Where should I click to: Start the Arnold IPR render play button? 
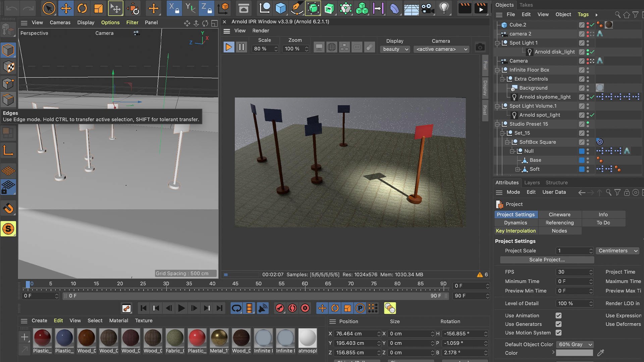pyautogui.click(x=228, y=47)
